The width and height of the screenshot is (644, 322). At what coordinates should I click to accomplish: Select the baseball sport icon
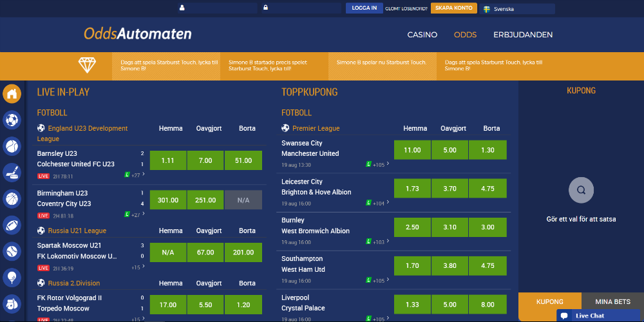[x=12, y=251]
